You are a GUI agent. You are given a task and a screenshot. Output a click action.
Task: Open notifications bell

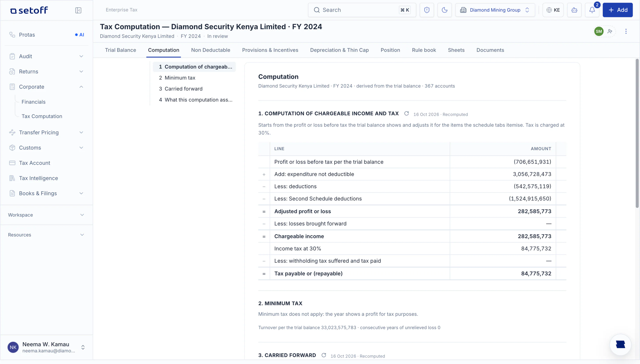[592, 10]
